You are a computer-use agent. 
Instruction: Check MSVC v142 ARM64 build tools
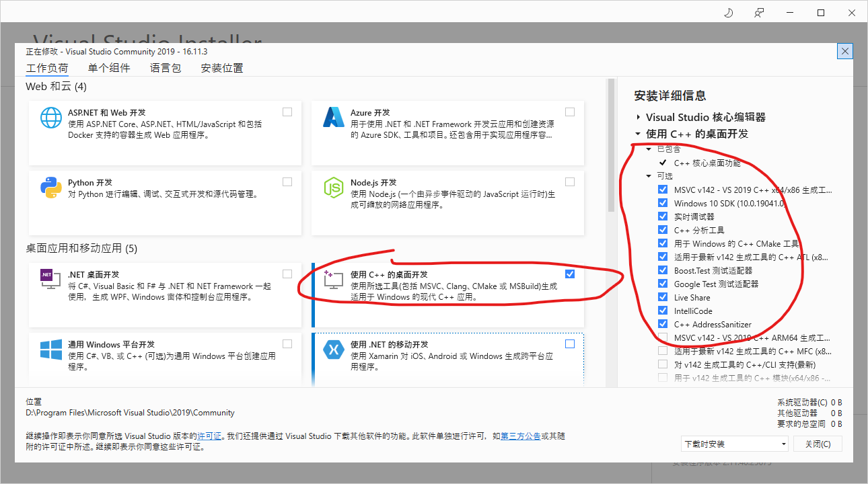click(663, 337)
